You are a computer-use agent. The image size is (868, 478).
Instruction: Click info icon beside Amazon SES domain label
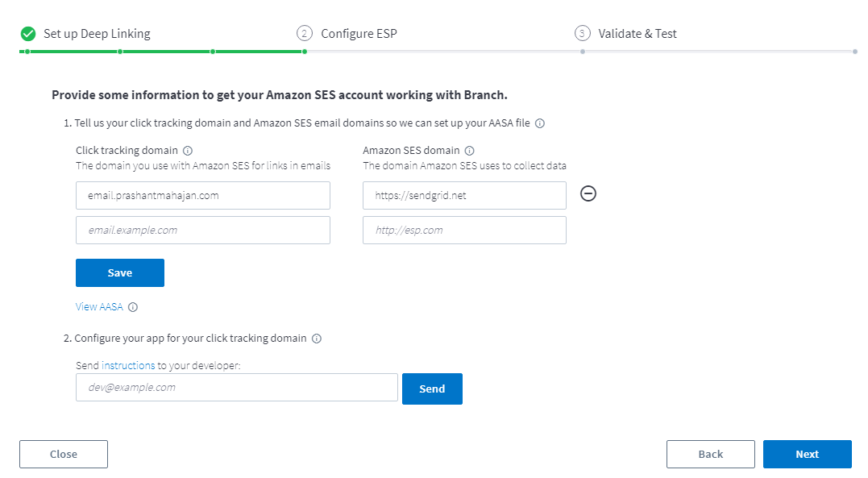470,151
